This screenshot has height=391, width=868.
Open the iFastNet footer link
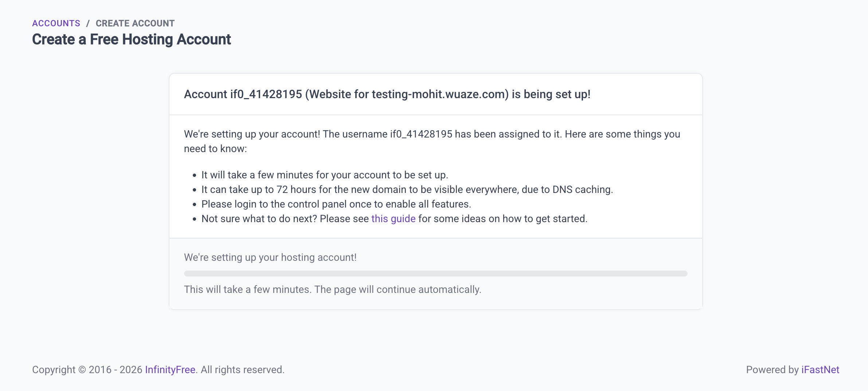820,370
